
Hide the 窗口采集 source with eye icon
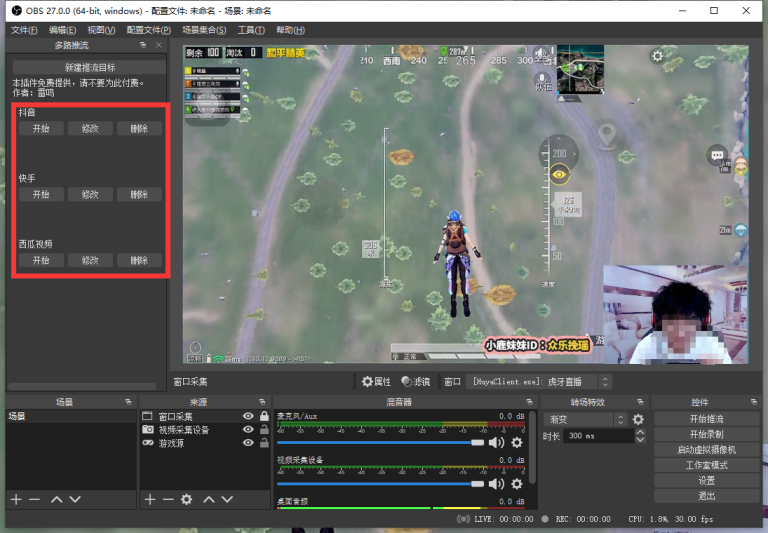[x=248, y=416]
